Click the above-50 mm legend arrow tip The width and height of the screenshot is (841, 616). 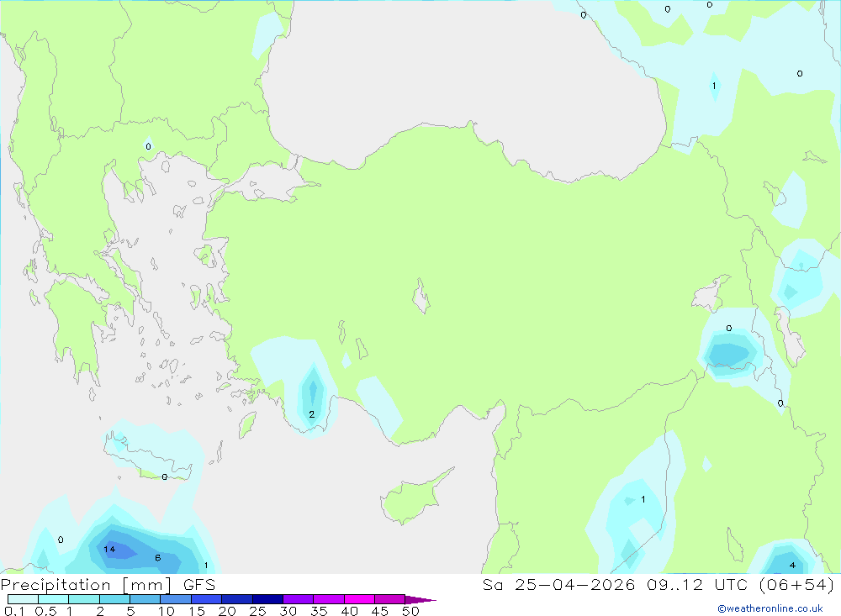[x=421, y=599]
